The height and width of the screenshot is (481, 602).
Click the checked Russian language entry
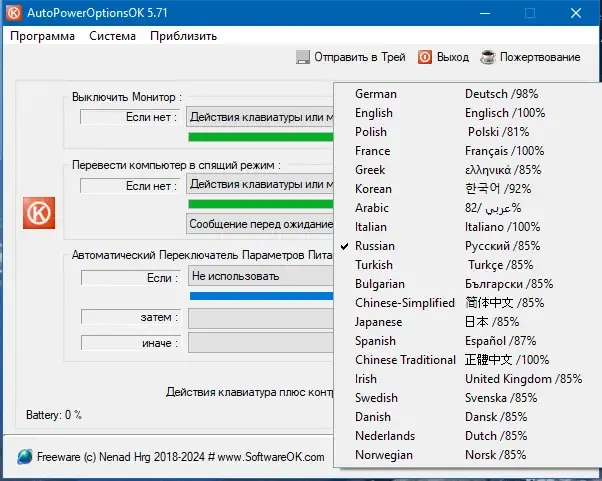[x=467, y=246]
